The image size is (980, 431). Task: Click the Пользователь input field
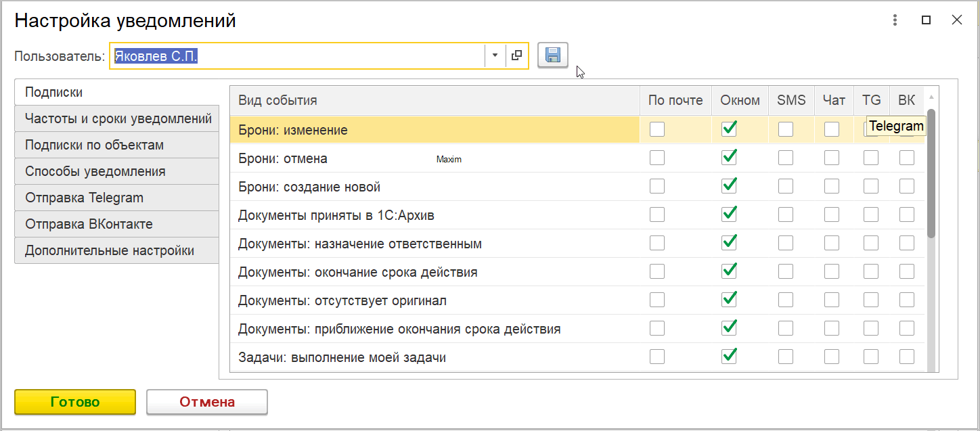click(x=298, y=55)
